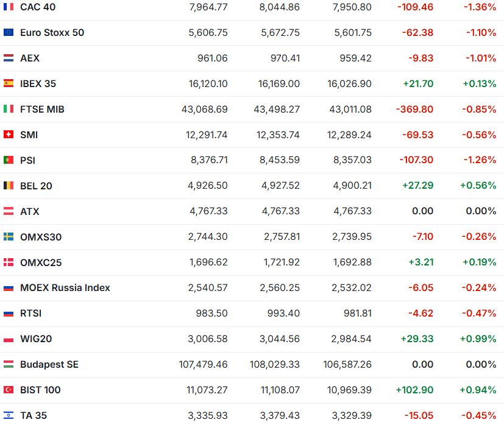Go to the RTSI index page

[x=30, y=313]
